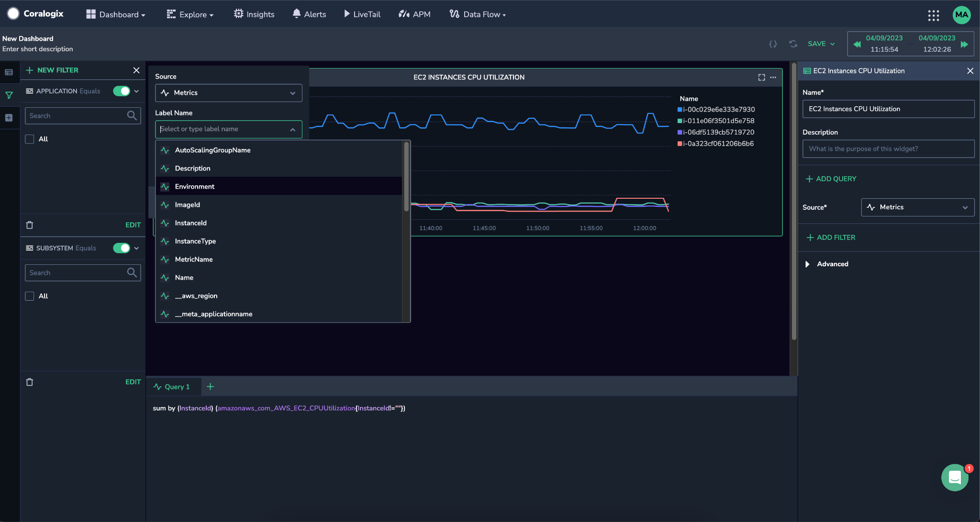Open the Intercom chat bubble
This screenshot has width=980, height=522.
pyautogui.click(x=955, y=477)
